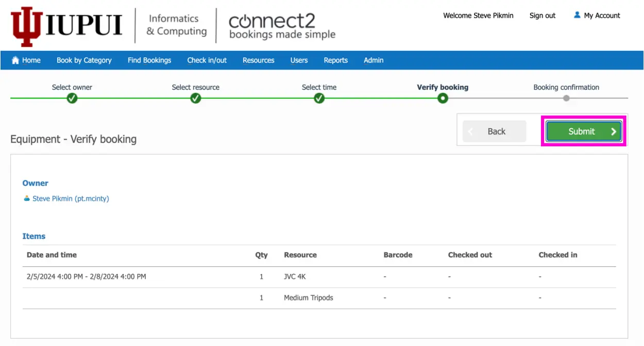Open the Reports menu

tap(336, 60)
